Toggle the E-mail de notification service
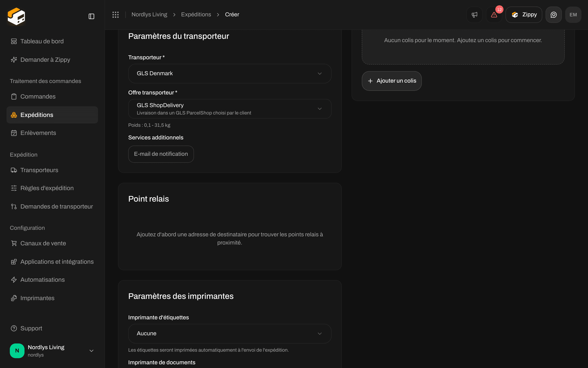Viewport: 588px width, 368px height. pyautogui.click(x=161, y=154)
